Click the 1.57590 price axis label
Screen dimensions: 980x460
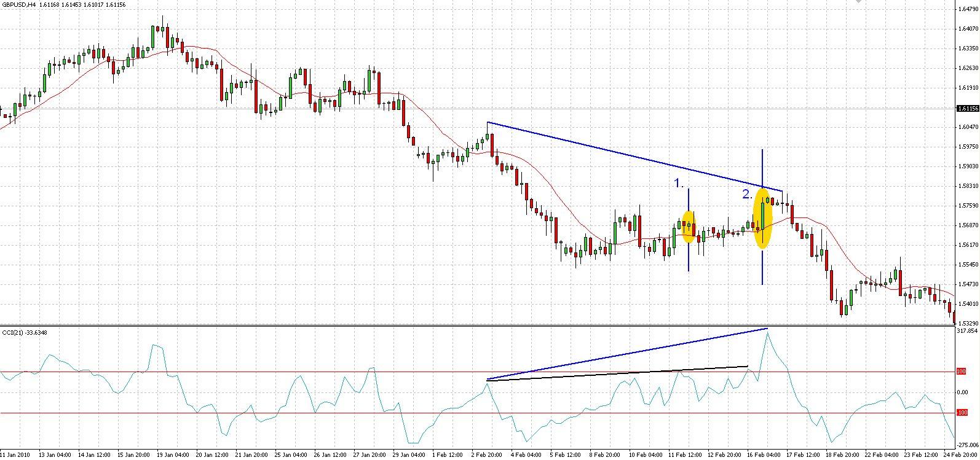click(x=968, y=206)
